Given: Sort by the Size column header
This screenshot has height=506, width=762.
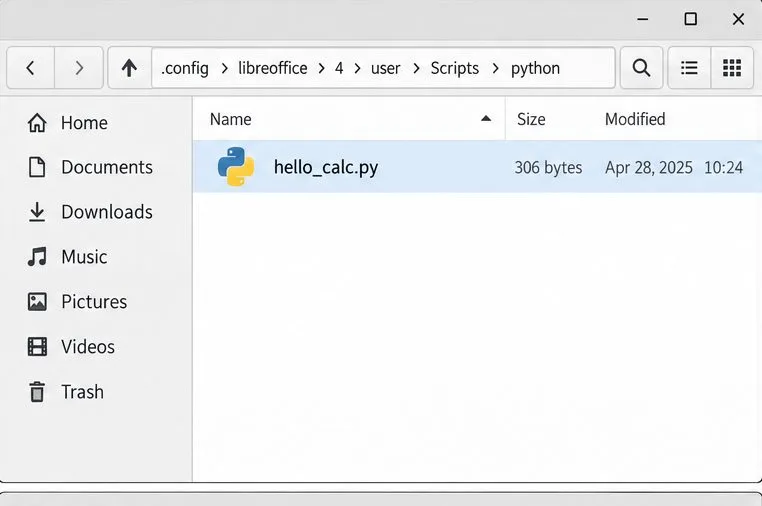Looking at the screenshot, I should pyautogui.click(x=531, y=119).
